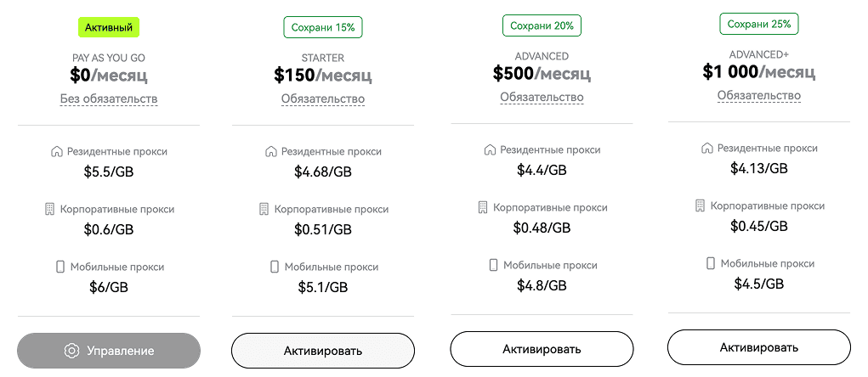Click the building icon in the Pay As You Go plan
The width and height of the screenshot is (868, 377).
coord(50,209)
